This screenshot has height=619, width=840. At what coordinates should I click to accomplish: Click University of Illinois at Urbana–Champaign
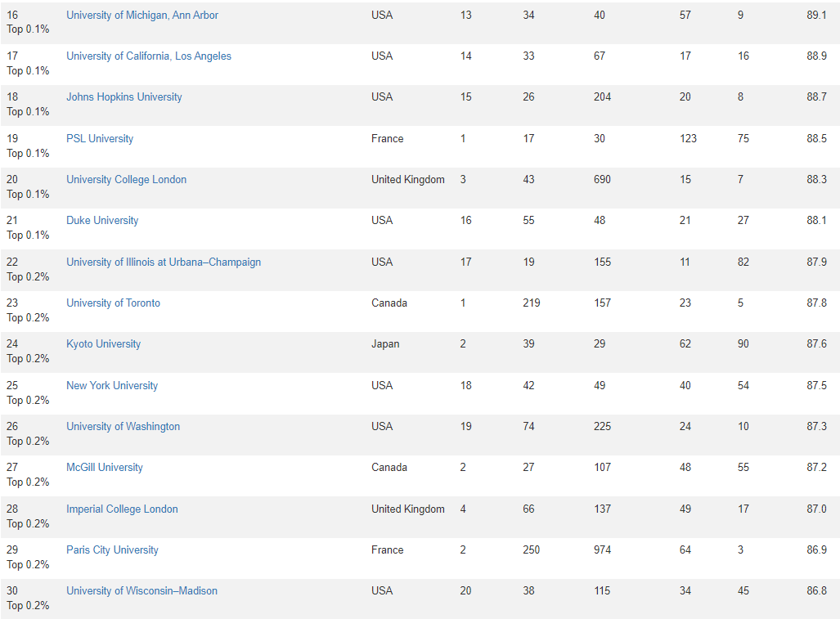coord(164,262)
